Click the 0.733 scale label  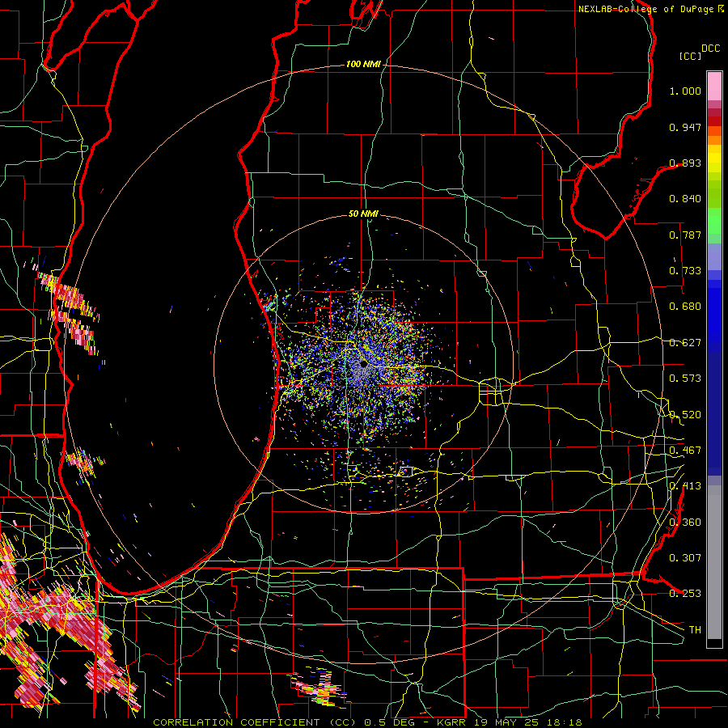[x=685, y=271]
